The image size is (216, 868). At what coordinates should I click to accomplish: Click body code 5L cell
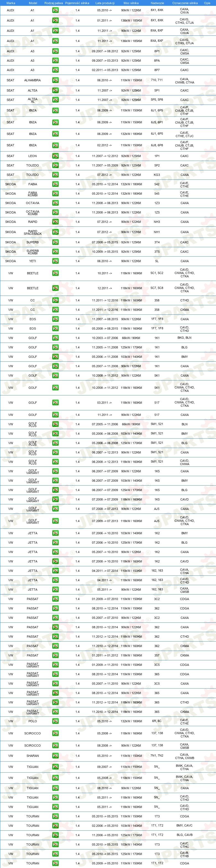point(157,261)
